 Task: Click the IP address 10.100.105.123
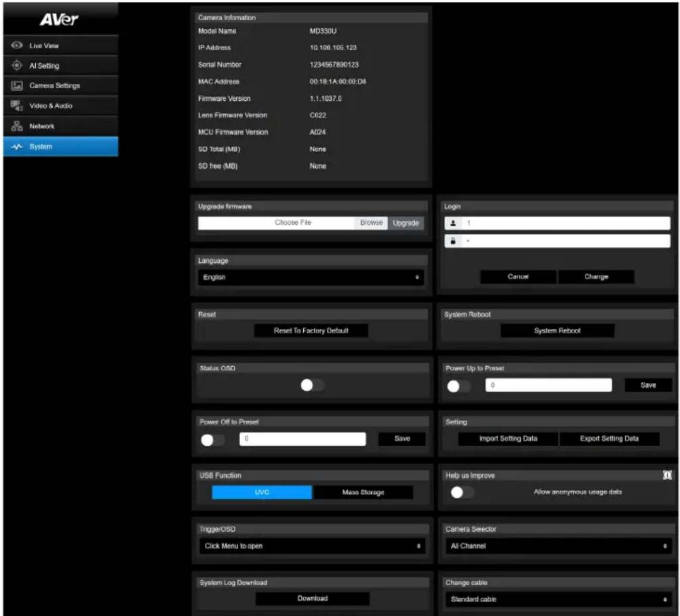(x=333, y=48)
